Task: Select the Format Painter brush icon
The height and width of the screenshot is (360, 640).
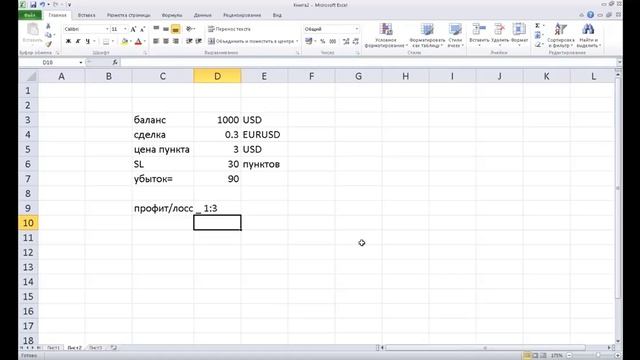Action: [48, 44]
